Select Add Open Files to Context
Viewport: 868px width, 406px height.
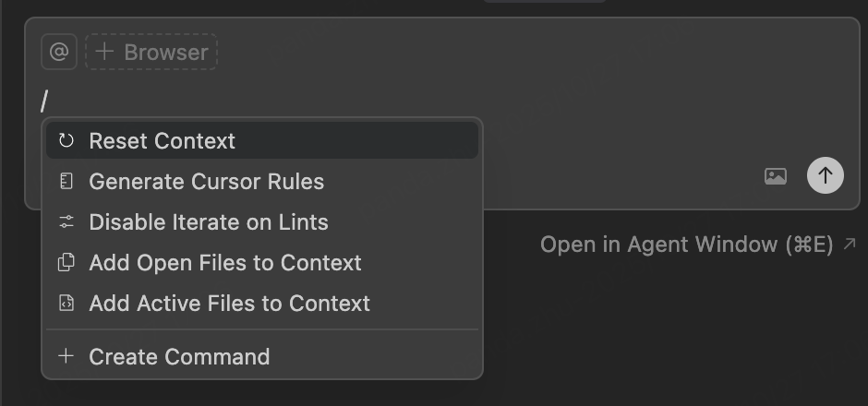pyautogui.click(x=225, y=263)
